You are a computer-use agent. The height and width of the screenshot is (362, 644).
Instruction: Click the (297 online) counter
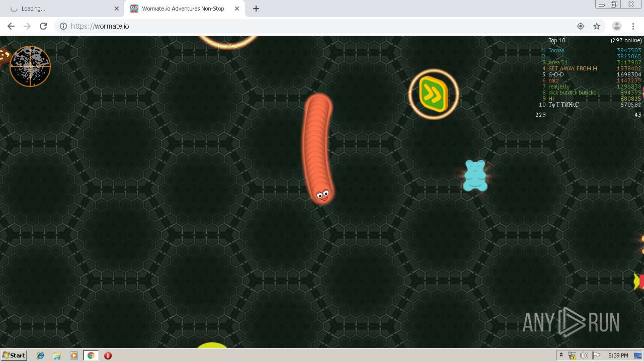point(626,40)
